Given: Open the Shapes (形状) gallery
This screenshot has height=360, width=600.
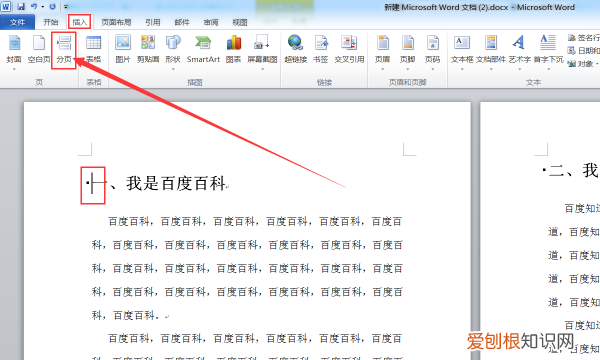Looking at the screenshot, I should pos(173,49).
